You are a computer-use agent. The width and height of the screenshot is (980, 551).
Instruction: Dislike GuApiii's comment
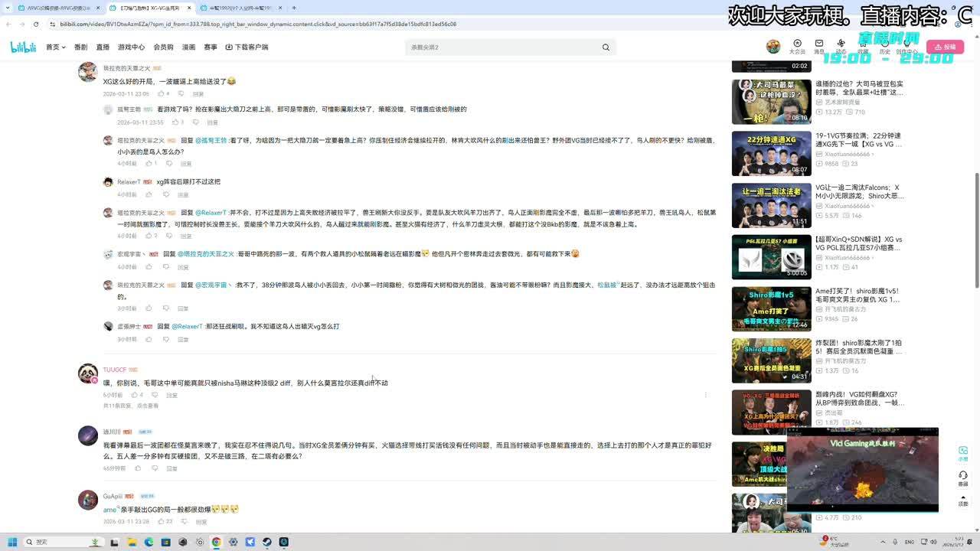[184, 522]
